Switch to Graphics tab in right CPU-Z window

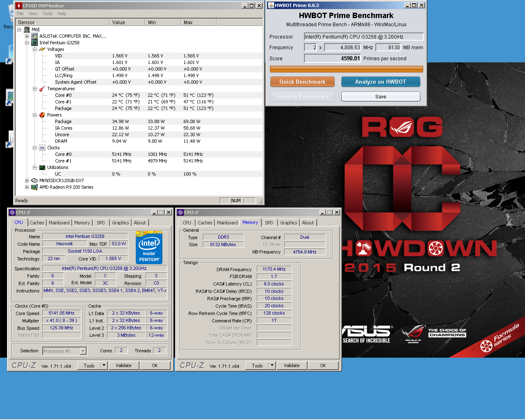289,223
